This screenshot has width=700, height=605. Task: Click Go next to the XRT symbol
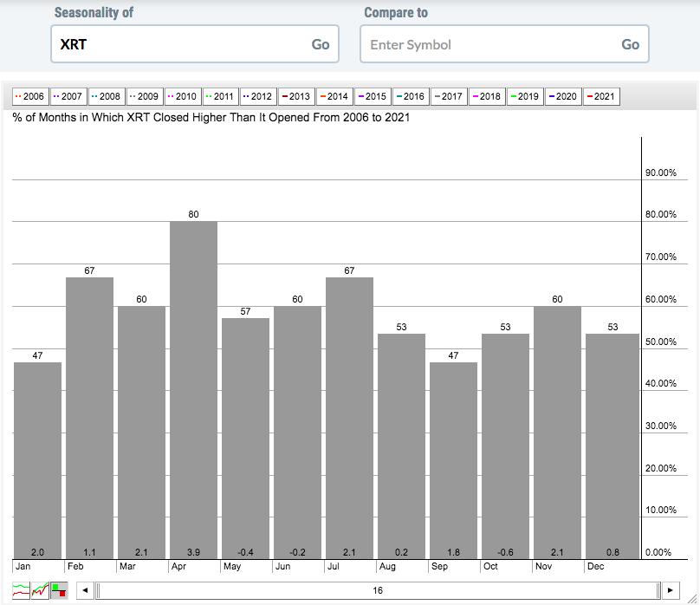coord(320,44)
